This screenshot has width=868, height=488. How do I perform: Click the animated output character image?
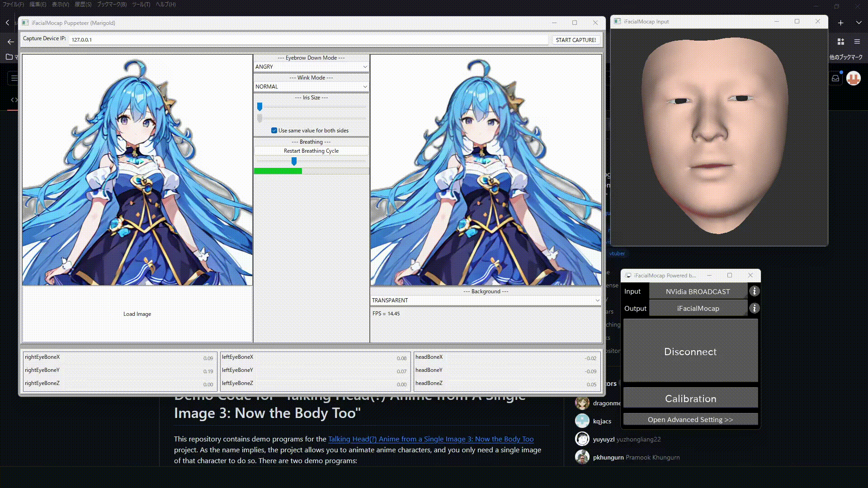point(486,170)
